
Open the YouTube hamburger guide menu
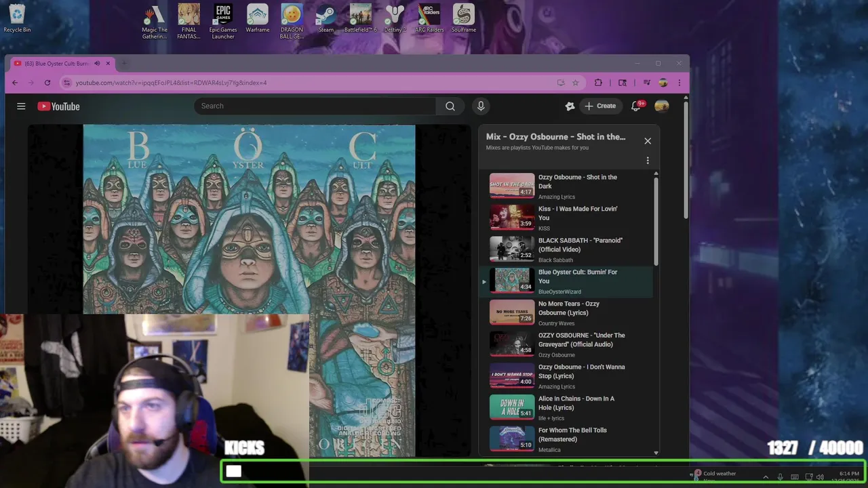pyautogui.click(x=21, y=106)
